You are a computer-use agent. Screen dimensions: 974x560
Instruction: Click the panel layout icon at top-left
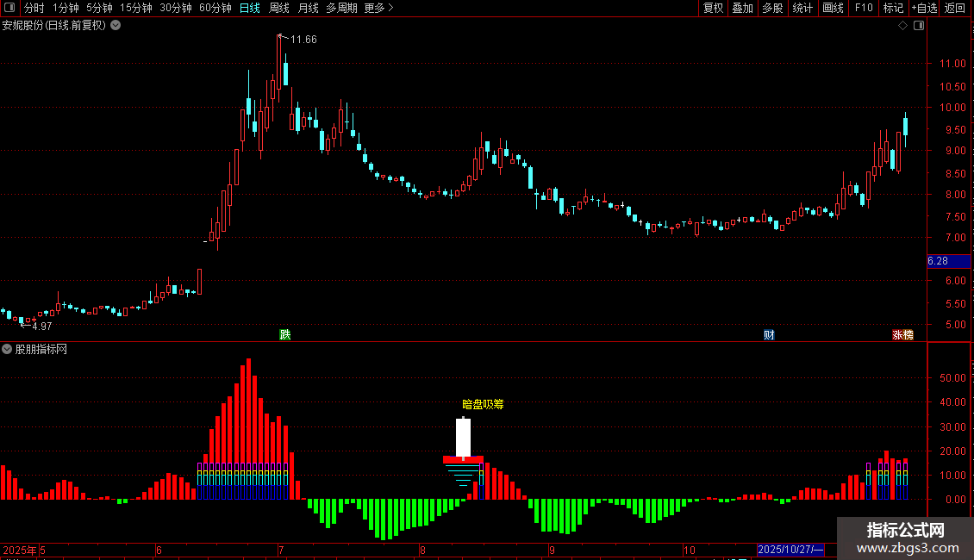[9, 8]
